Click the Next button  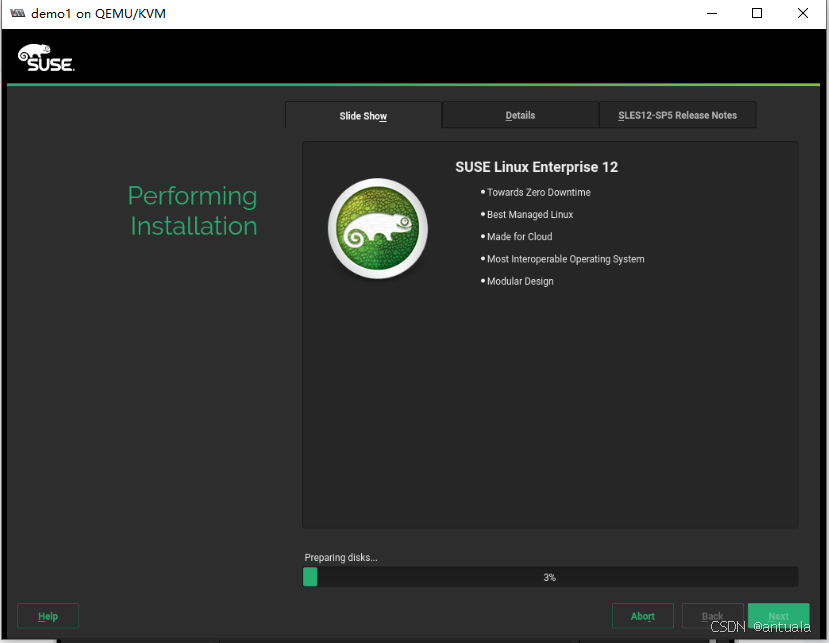[778, 616]
